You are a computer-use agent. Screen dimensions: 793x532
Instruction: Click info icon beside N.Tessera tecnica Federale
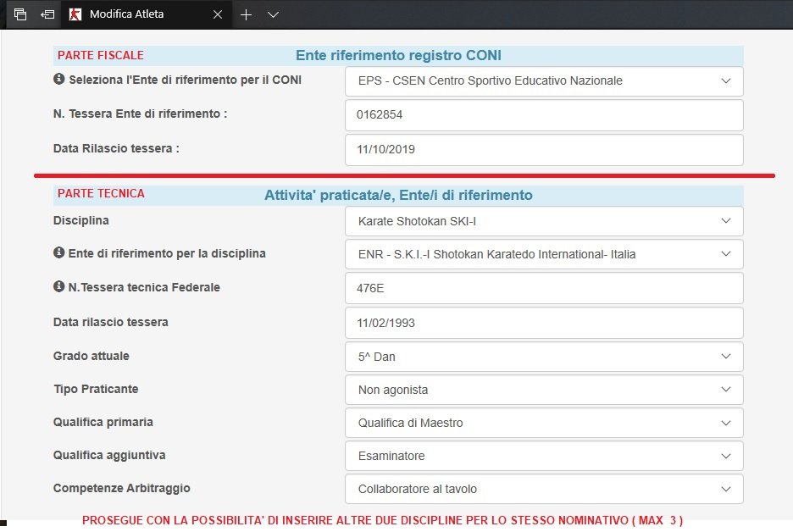pyautogui.click(x=59, y=287)
